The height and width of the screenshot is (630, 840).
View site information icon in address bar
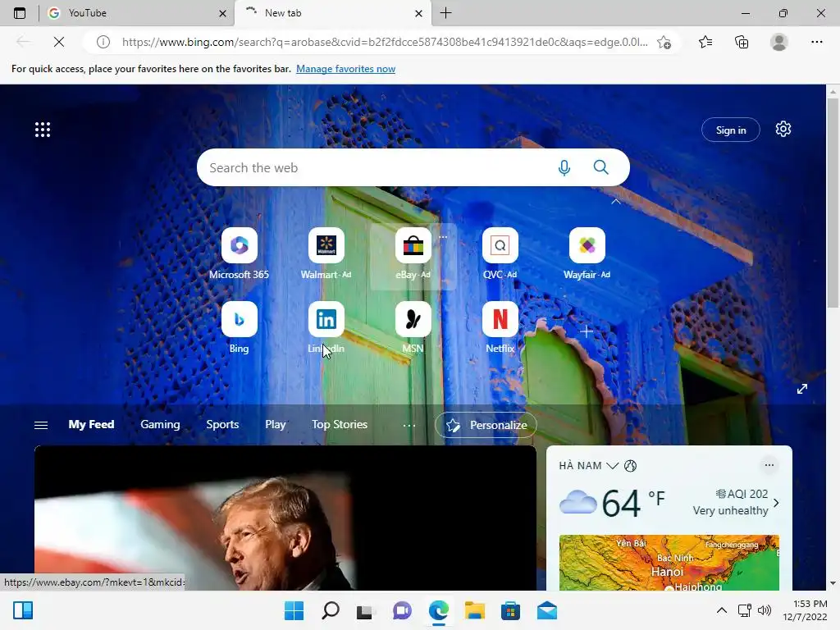103,42
